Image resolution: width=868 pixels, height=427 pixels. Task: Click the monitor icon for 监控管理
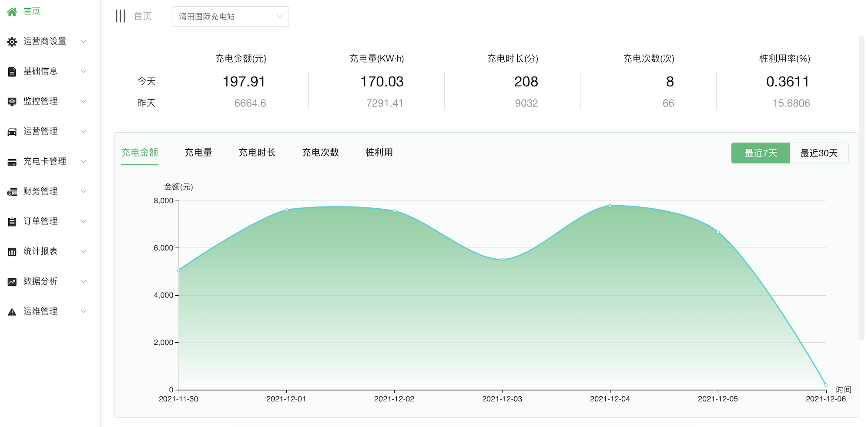coord(12,102)
